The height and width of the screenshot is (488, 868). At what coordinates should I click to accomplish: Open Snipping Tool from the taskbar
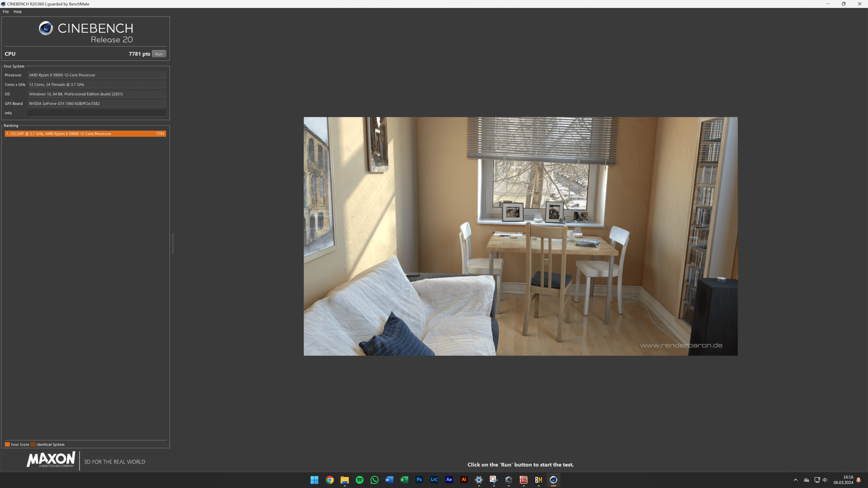[494, 480]
